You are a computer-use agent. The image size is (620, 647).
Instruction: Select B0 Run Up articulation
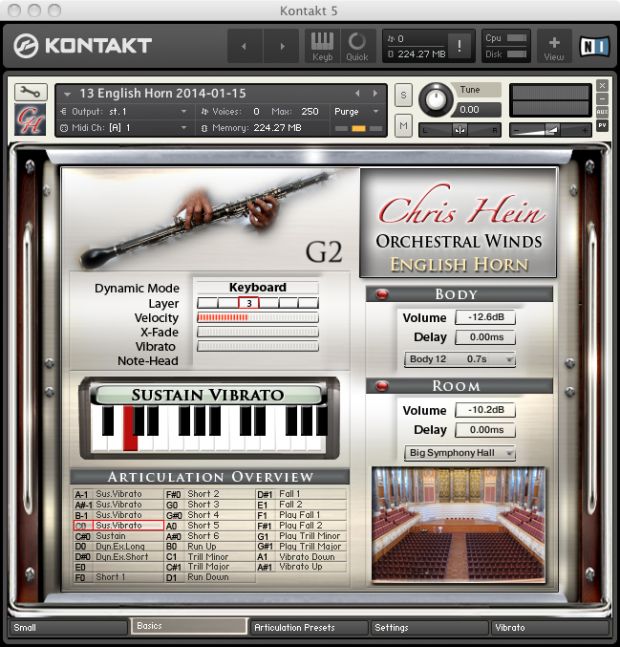point(210,546)
